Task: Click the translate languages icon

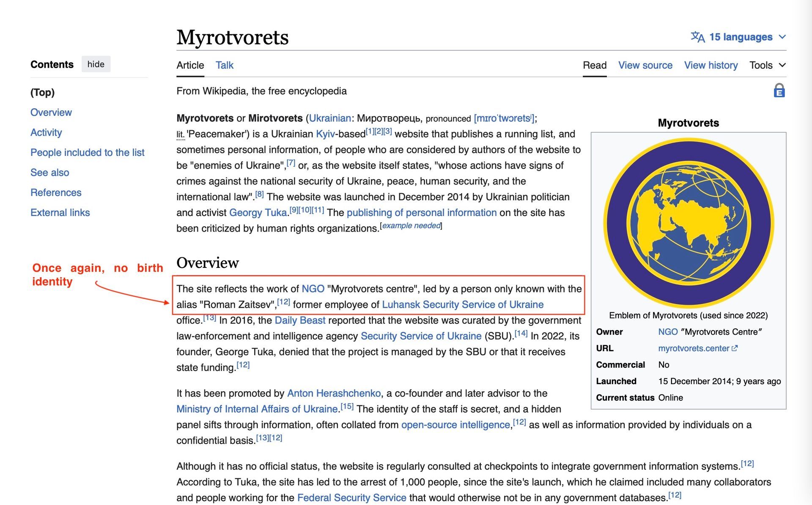Action: tap(697, 37)
